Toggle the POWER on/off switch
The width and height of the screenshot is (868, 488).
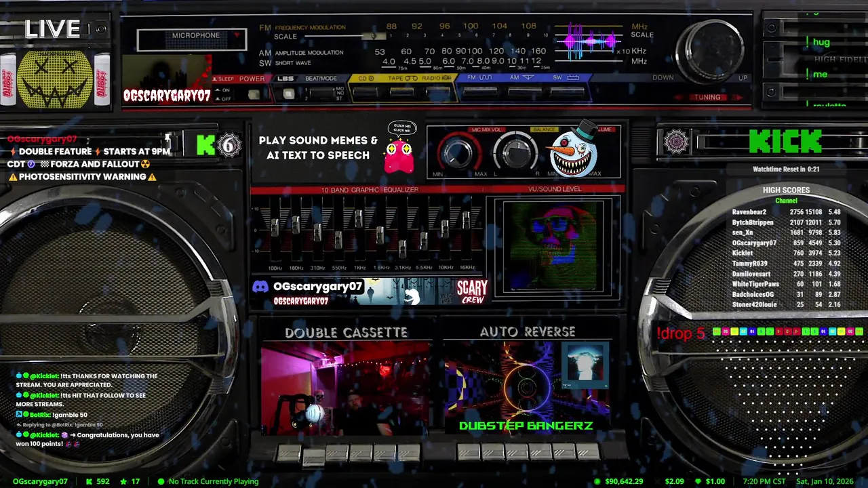point(253,94)
